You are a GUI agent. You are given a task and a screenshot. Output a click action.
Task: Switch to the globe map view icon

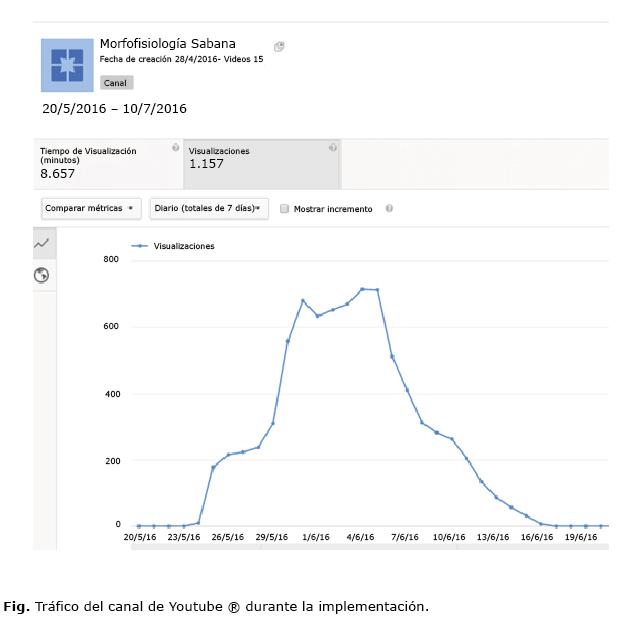(x=42, y=275)
